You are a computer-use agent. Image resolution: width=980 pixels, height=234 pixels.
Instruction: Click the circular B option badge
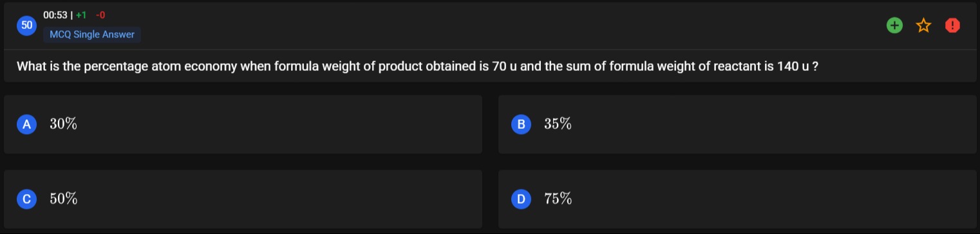(521, 124)
